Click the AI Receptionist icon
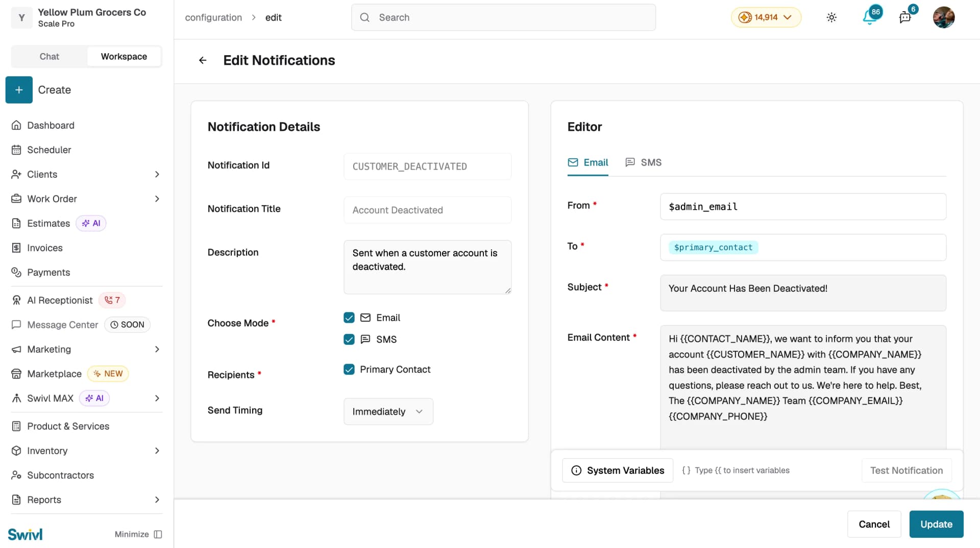This screenshot has width=980, height=548. click(x=16, y=300)
